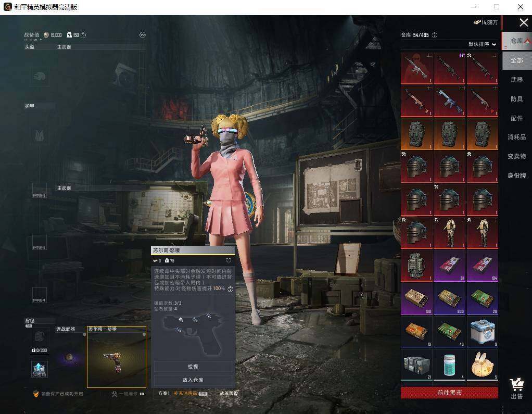
Task: Open the 变卖物 category tab
Action: tap(517, 156)
